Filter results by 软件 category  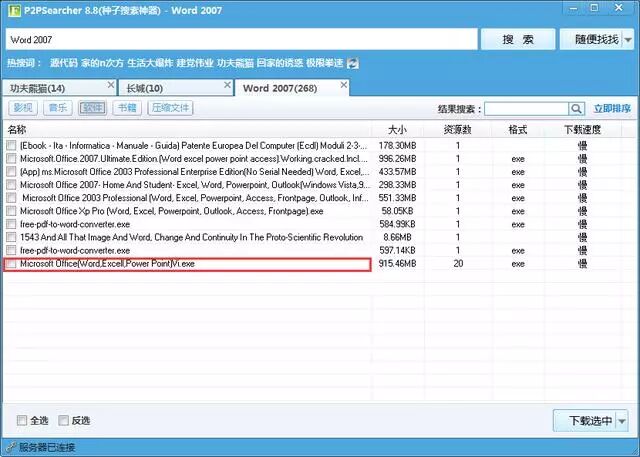pos(93,108)
